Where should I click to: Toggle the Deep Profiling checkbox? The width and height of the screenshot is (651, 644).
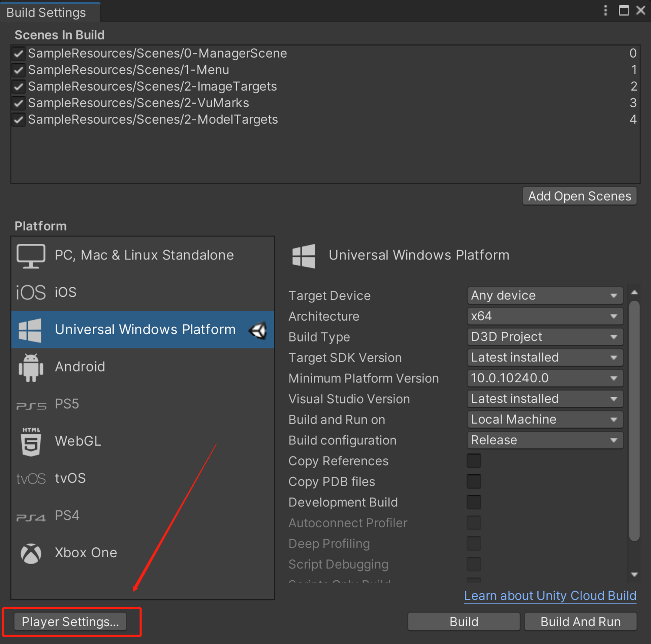pos(474,543)
